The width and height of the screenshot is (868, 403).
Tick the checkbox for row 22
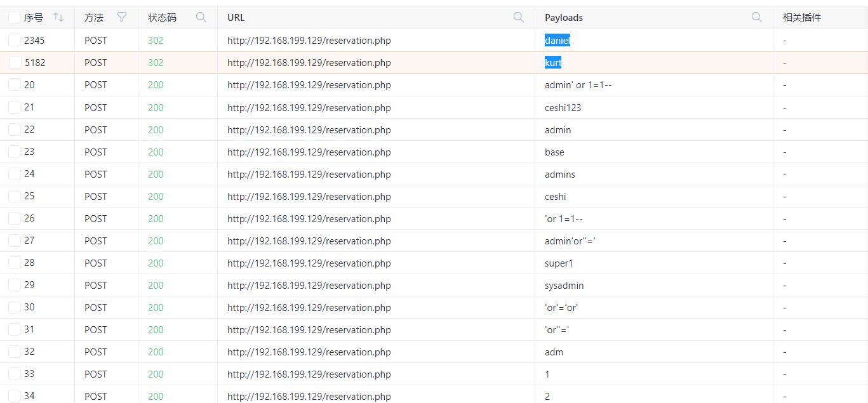(15, 129)
